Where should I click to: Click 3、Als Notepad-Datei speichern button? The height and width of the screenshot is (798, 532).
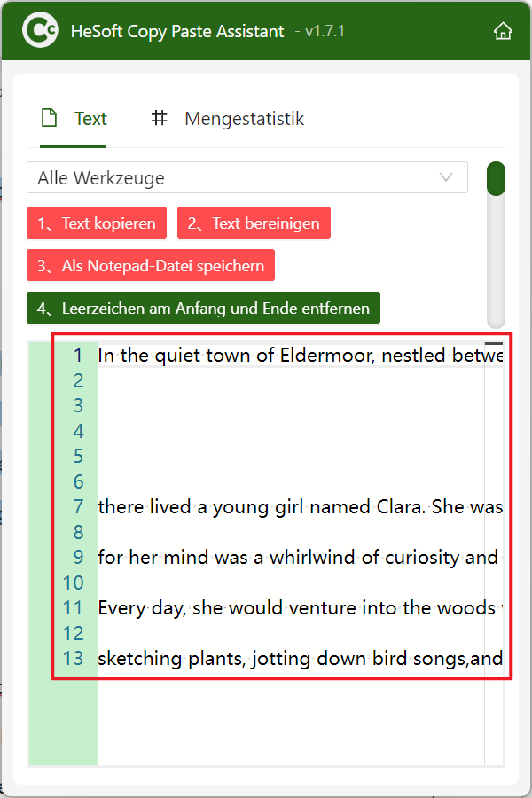click(151, 265)
